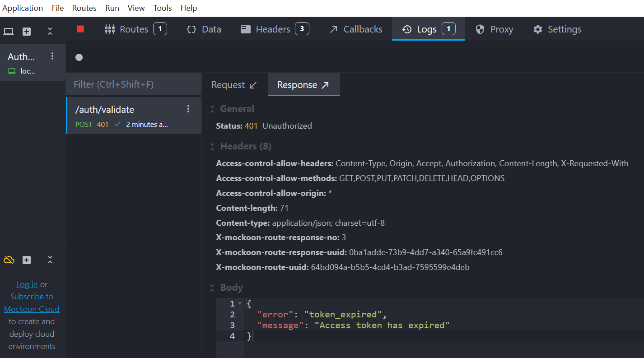This screenshot has height=358, width=644.
Task: Select the /auth/validate log entry
Action: click(134, 116)
